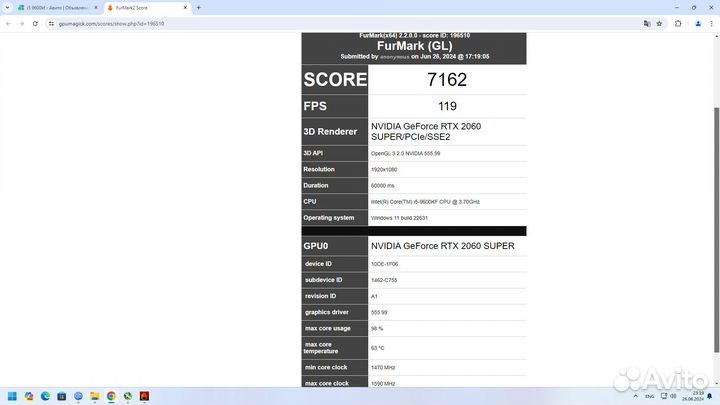Click min core clock value 1470 MHz
Image resolution: width=720 pixels, height=405 pixels.
point(383,367)
